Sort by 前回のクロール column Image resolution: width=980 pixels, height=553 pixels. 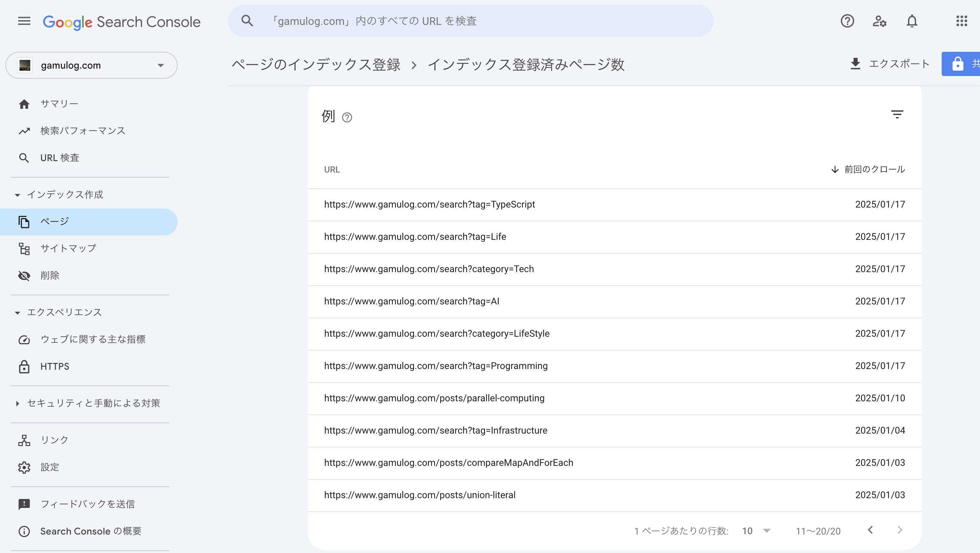click(x=868, y=169)
